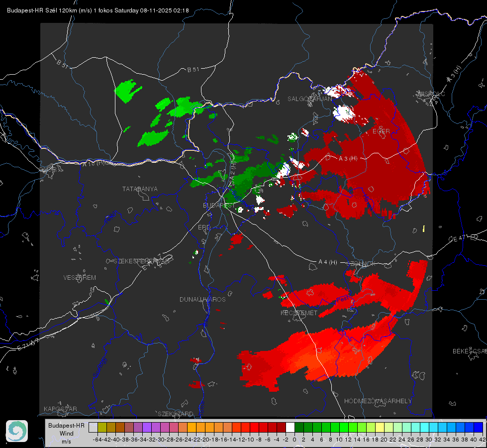The width and height of the screenshot is (487, 448).
Task: Click the -64 value on the legend scale
Action: [x=97, y=440]
